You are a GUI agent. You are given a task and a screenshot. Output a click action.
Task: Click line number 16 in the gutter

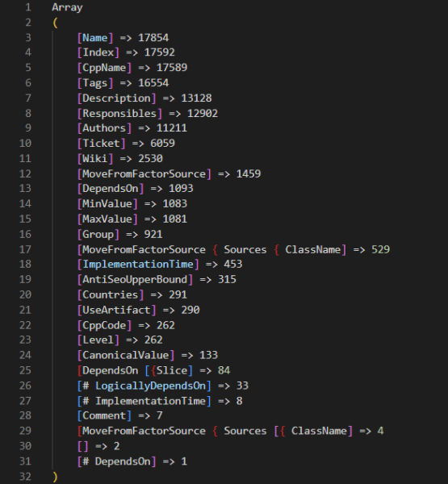click(25, 234)
